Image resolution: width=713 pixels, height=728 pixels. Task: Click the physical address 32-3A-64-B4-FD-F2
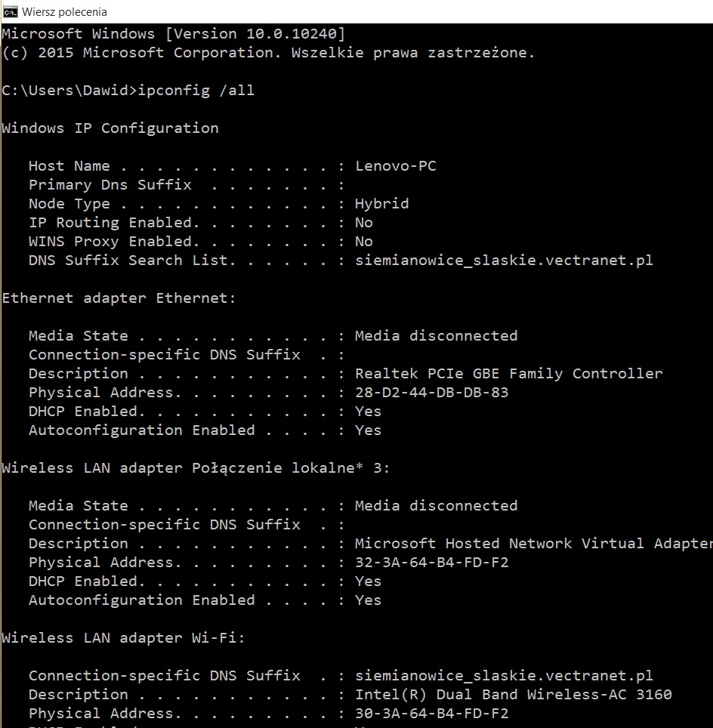(431, 563)
